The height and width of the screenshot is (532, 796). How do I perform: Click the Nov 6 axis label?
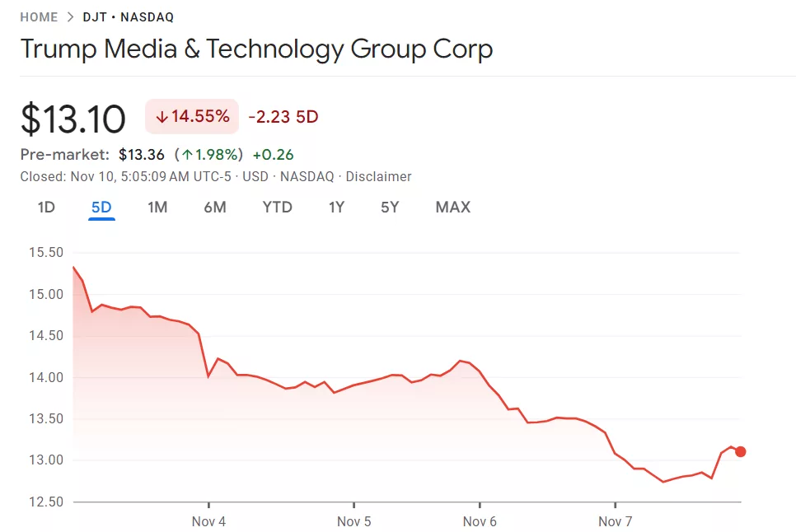point(478,521)
